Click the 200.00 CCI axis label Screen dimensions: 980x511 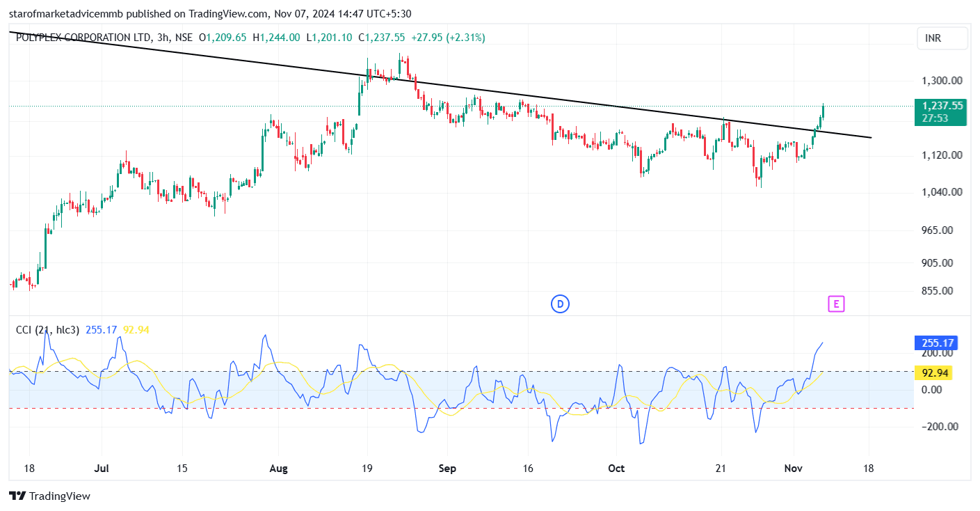coord(938,353)
